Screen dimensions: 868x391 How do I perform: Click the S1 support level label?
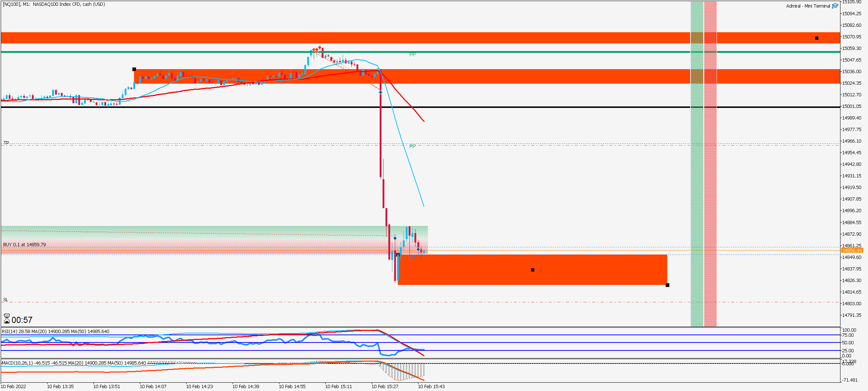point(412,257)
